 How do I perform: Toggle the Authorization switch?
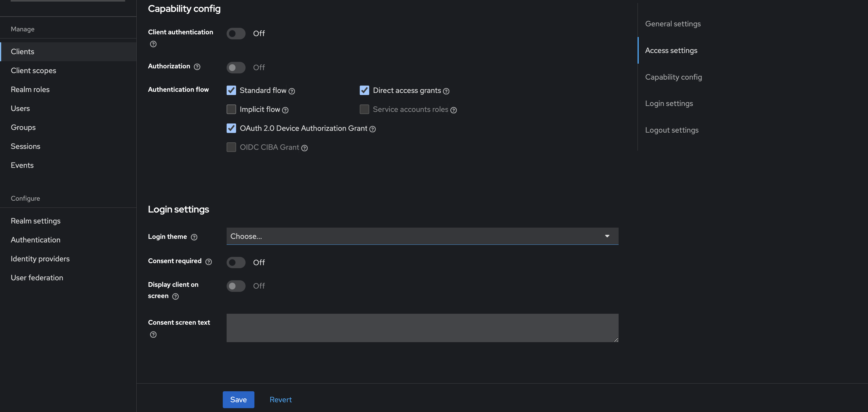(x=236, y=67)
